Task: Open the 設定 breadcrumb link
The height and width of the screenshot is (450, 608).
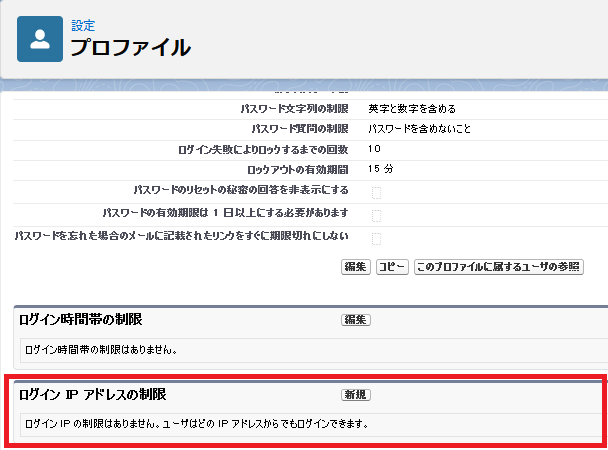Action: coord(82,25)
